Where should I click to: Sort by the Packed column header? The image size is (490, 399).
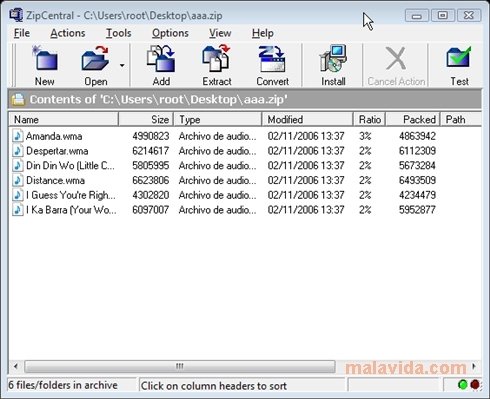click(413, 119)
